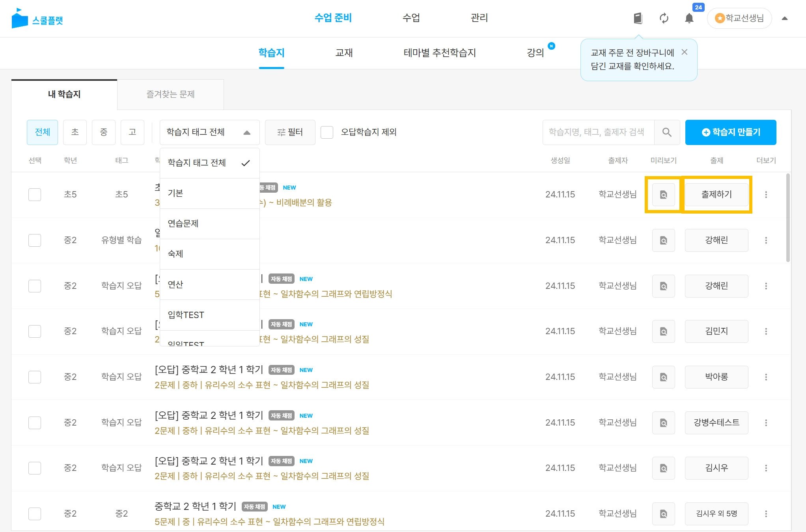Click the refresh sync icon in header
This screenshot has width=806, height=532.
pos(664,18)
